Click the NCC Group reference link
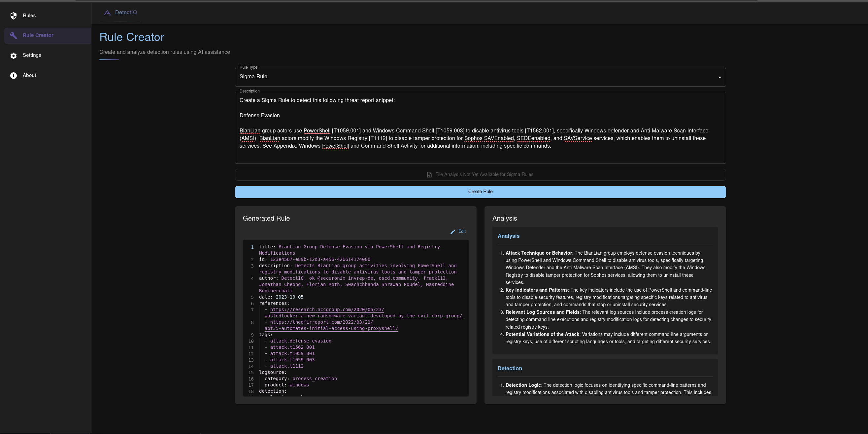This screenshot has width=868, height=434. tap(328, 309)
